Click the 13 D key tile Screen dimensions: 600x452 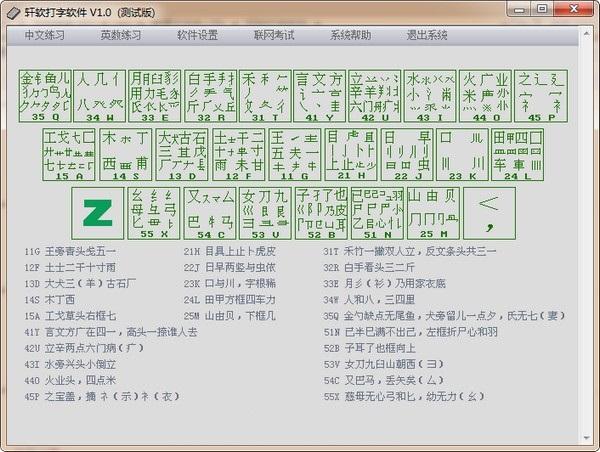[x=182, y=155]
